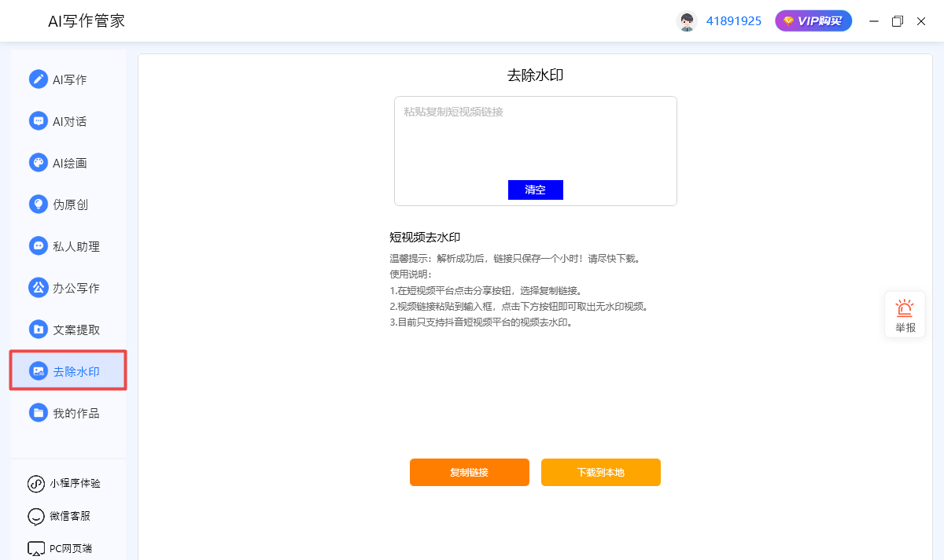Click the 文案提取 folder icon

38,330
